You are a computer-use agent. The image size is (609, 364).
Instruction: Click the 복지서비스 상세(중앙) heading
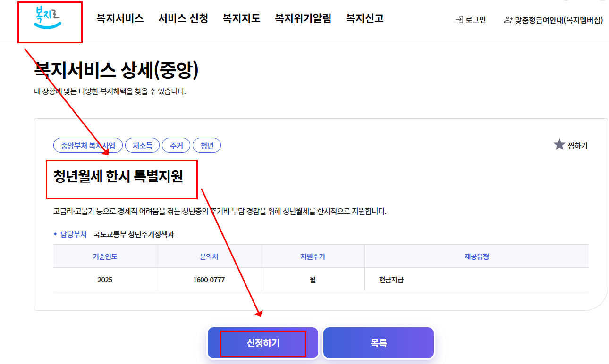(x=116, y=71)
